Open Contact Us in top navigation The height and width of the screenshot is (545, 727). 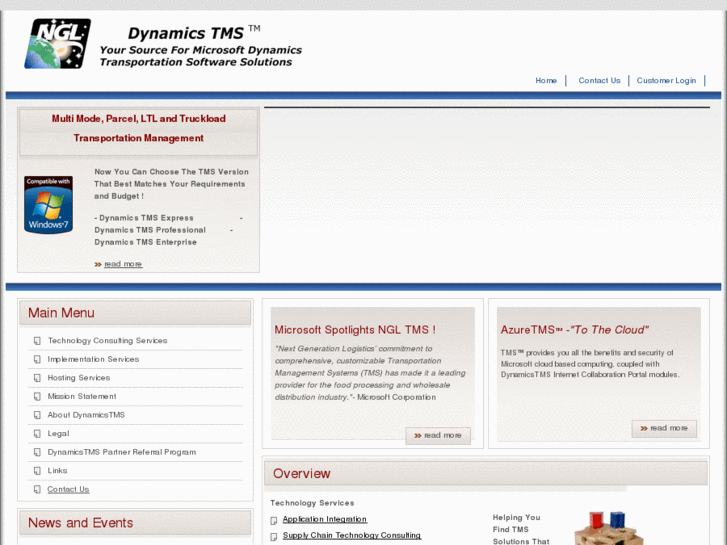599,80
